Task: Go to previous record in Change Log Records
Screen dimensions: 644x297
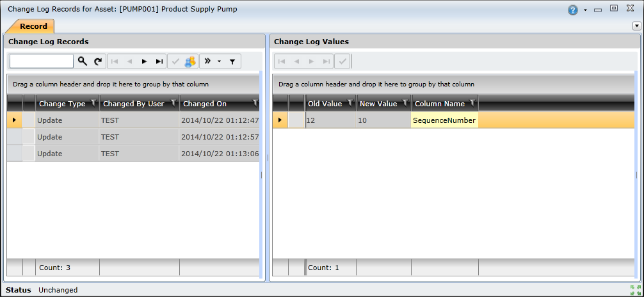Action: pos(129,61)
